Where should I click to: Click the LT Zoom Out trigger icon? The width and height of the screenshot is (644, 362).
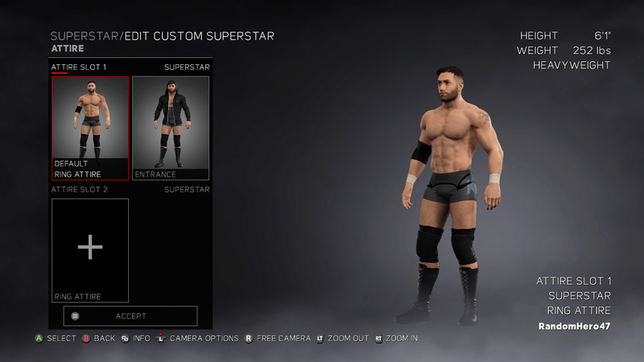(x=320, y=338)
